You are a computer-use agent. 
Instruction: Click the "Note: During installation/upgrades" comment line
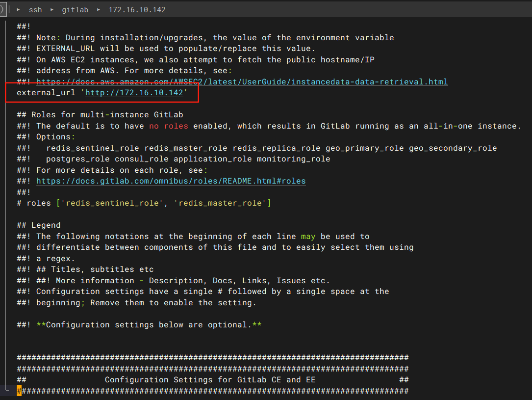(205, 38)
